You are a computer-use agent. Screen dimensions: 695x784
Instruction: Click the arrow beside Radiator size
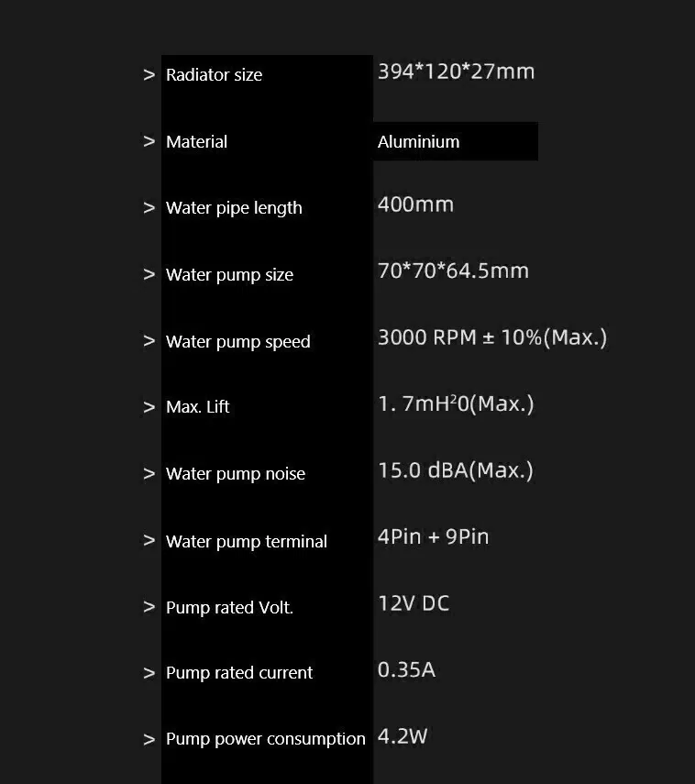[149, 75]
